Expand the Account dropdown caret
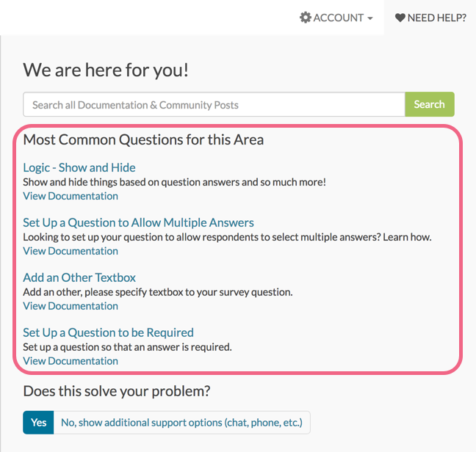This screenshot has width=476, height=452. pos(369,18)
